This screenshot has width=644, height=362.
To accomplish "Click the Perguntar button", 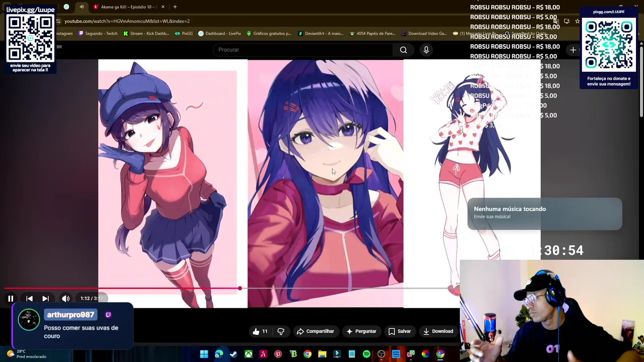I will (361, 331).
